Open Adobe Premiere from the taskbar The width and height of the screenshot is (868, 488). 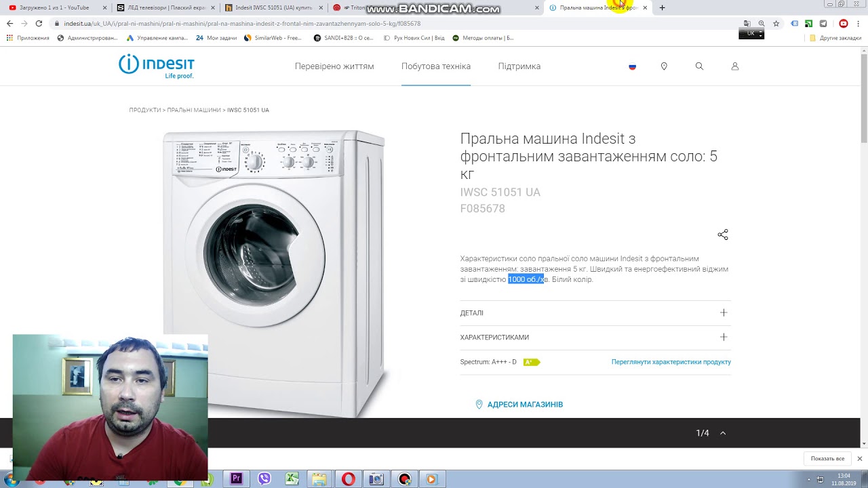236,479
